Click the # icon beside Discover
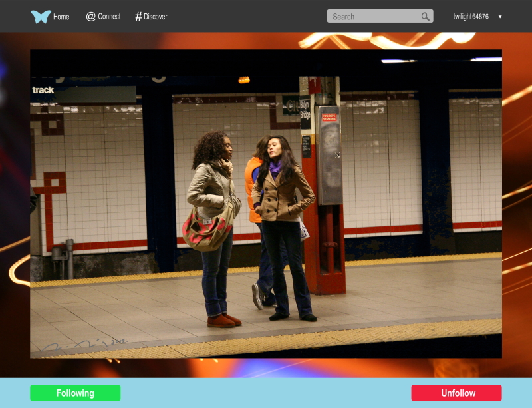This screenshot has height=408, width=532. pos(138,16)
